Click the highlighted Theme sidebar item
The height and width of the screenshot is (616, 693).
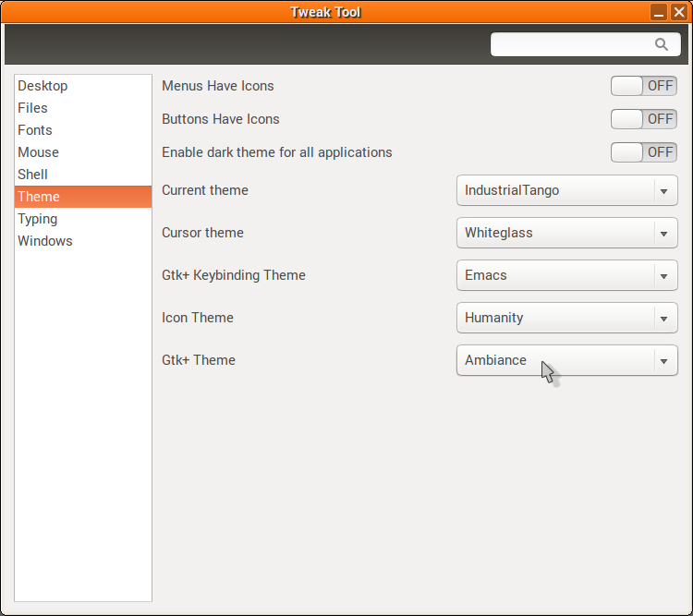pyautogui.click(x=39, y=197)
